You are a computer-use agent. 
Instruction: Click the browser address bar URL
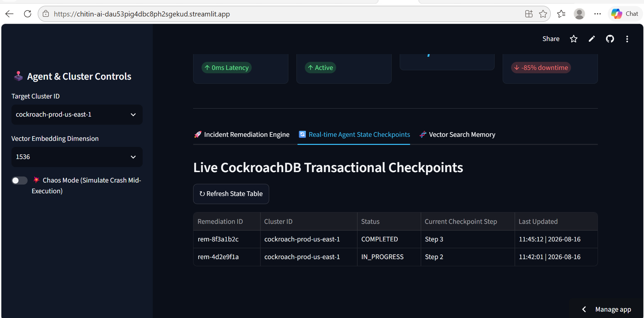coord(142,14)
